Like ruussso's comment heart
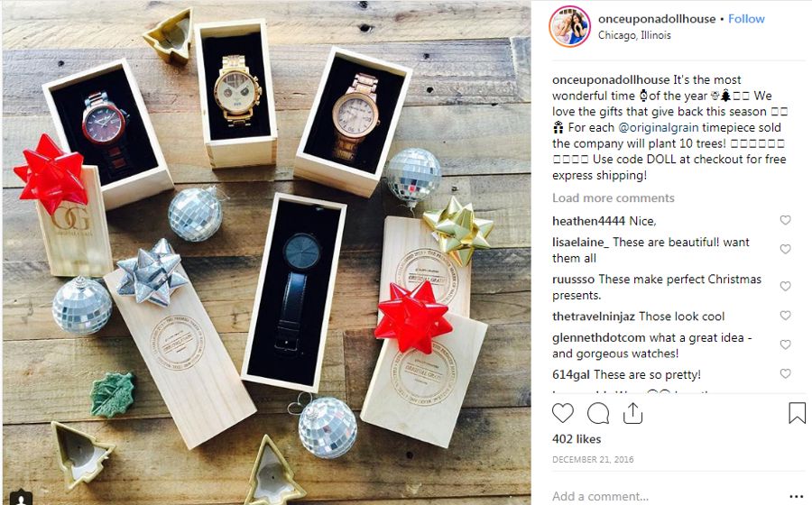 (x=785, y=286)
